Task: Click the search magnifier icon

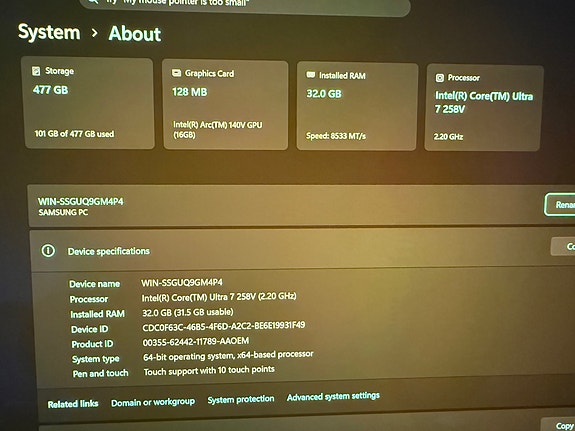Action: click(93, 2)
